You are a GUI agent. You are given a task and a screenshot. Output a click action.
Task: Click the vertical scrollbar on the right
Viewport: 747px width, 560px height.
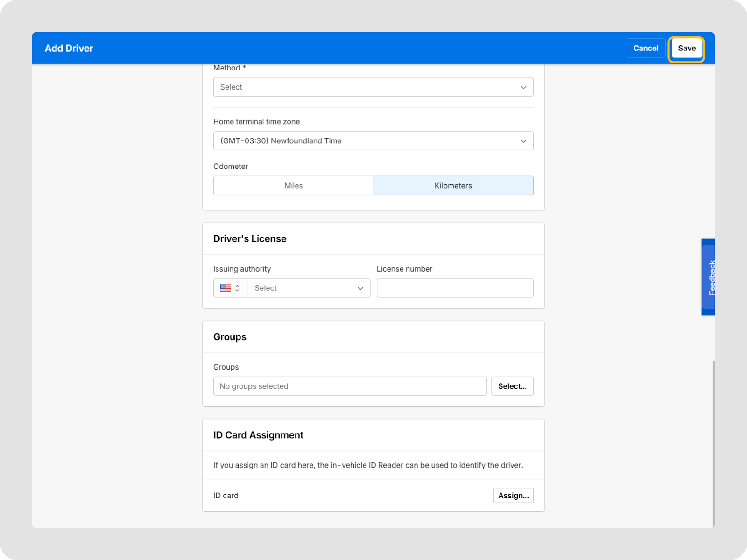click(x=713, y=443)
